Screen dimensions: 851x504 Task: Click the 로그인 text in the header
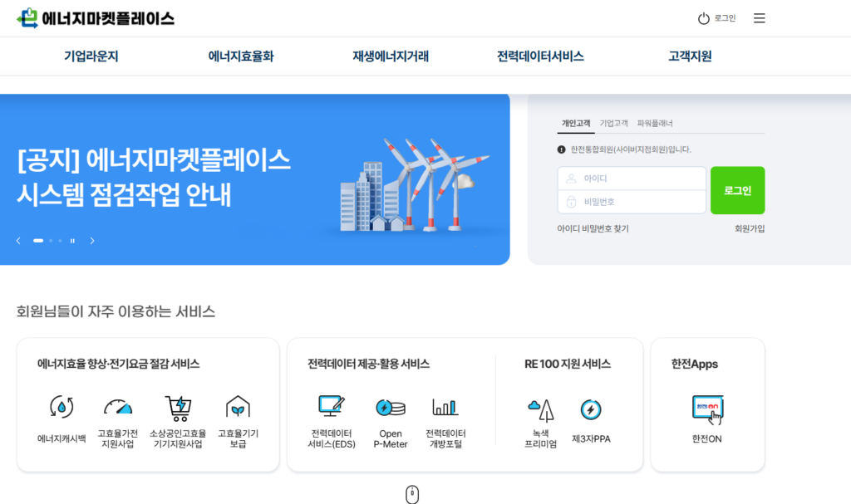click(x=725, y=18)
